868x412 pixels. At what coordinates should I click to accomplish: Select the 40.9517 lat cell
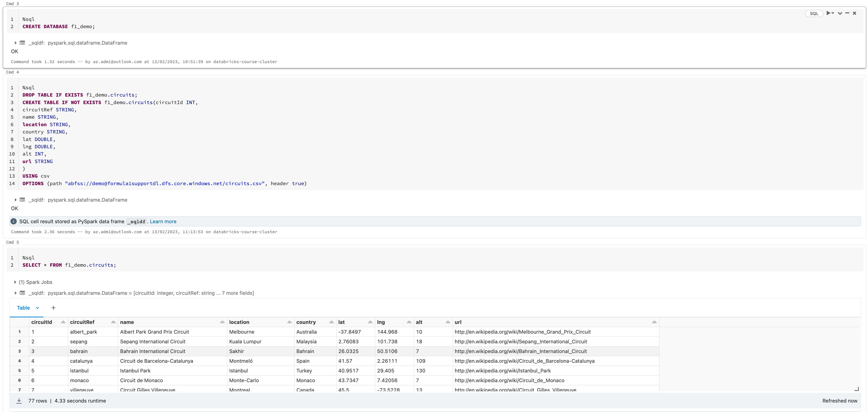click(356, 371)
